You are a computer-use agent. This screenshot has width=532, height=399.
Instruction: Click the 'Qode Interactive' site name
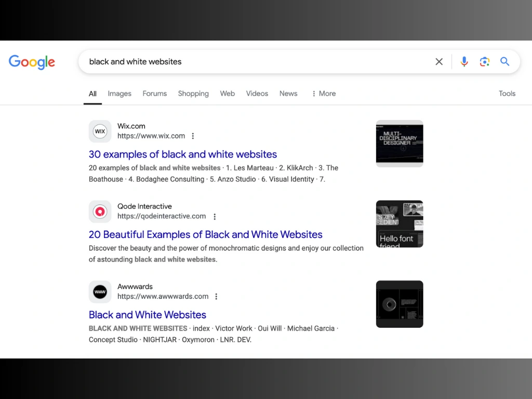tap(144, 206)
